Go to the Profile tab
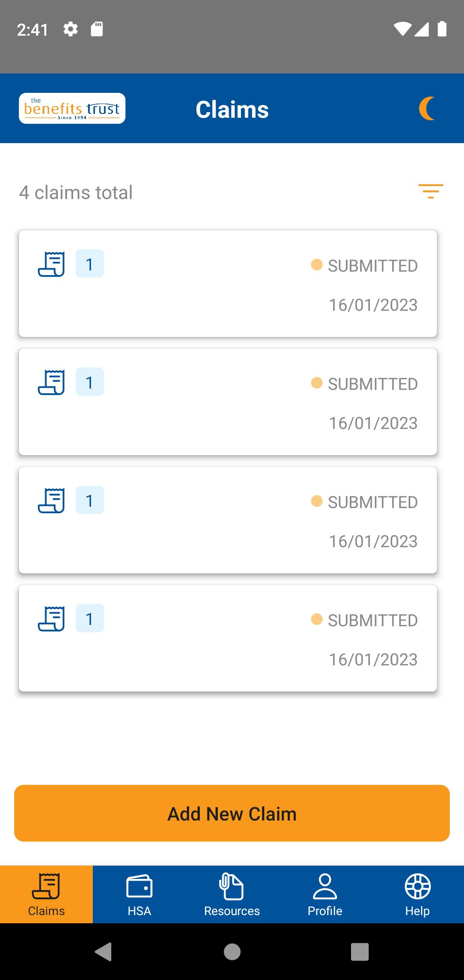 click(325, 894)
